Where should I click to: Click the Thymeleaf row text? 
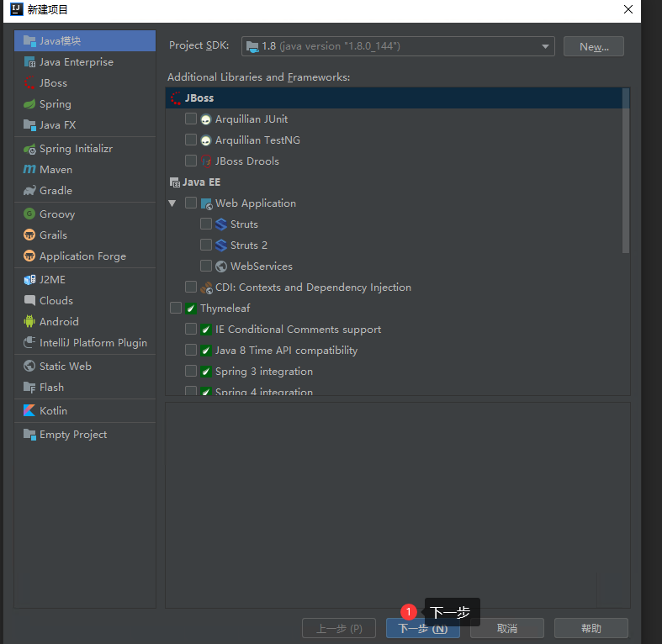pos(225,309)
